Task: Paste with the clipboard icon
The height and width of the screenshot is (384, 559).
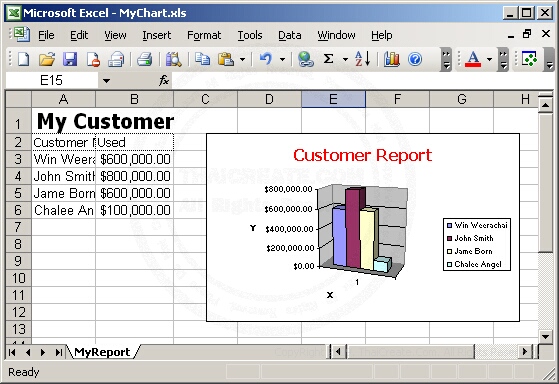Action: (x=226, y=59)
